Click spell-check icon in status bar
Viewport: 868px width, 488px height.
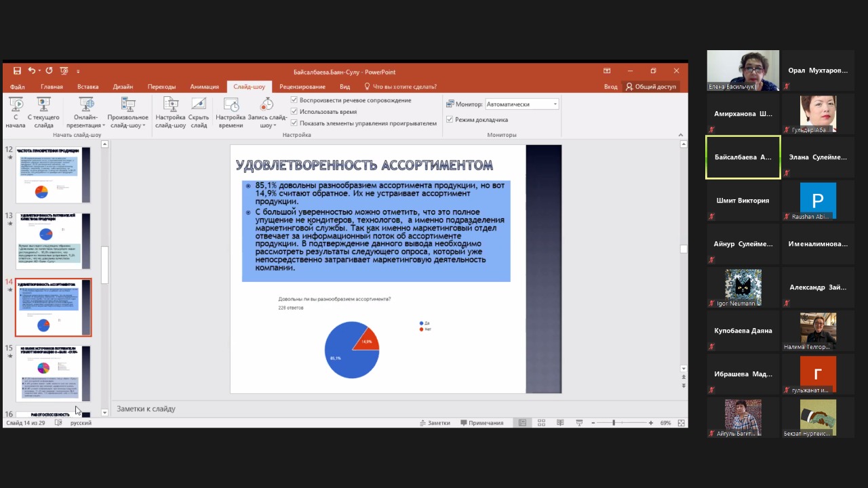pos(58,423)
